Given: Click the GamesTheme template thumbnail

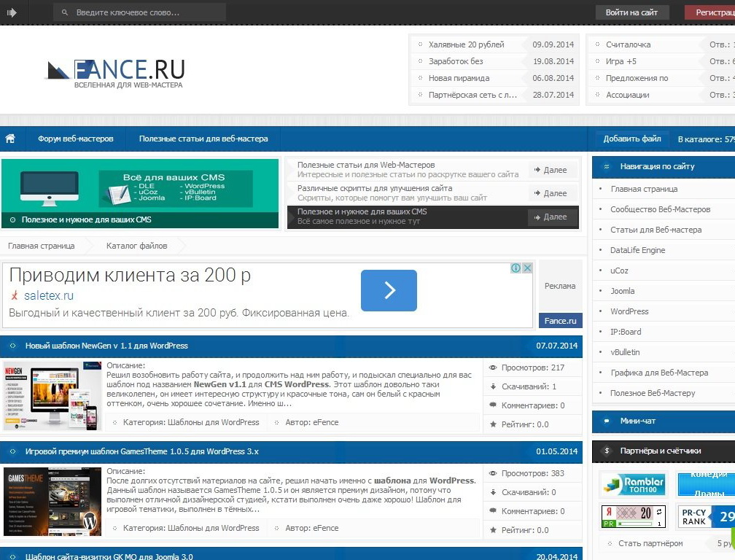Looking at the screenshot, I should point(52,502).
